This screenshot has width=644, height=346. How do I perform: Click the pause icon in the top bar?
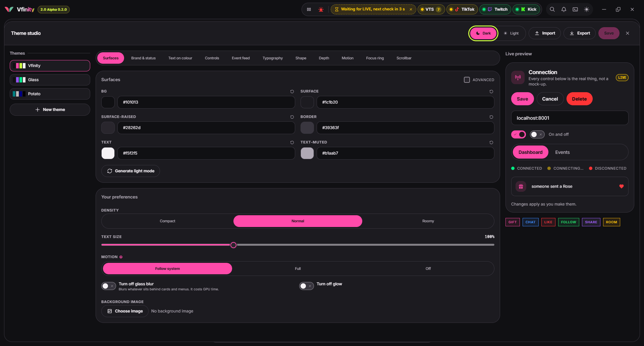[x=309, y=9]
